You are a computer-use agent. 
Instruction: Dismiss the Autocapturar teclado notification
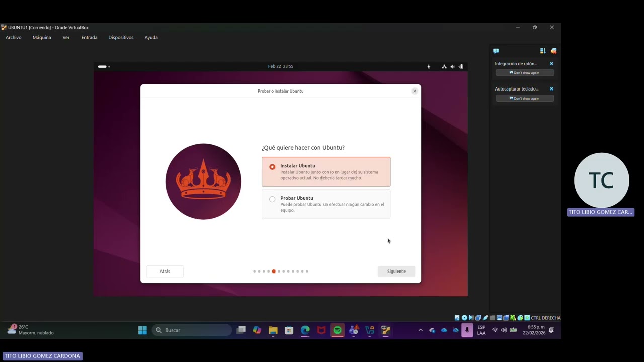(551, 89)
